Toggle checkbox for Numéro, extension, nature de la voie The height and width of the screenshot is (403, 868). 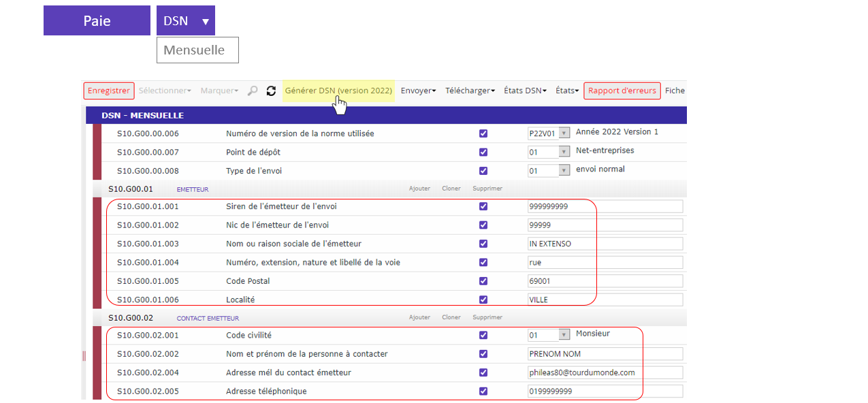coord(483,262)
